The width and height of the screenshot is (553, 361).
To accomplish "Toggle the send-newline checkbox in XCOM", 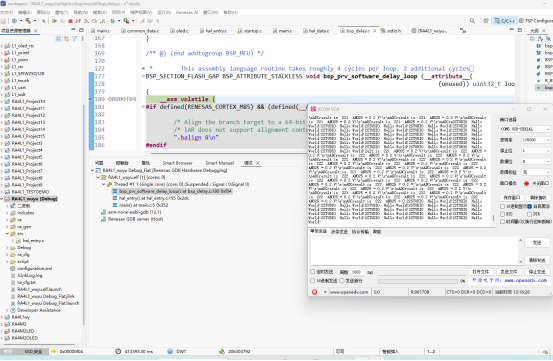I will [342, 281].
